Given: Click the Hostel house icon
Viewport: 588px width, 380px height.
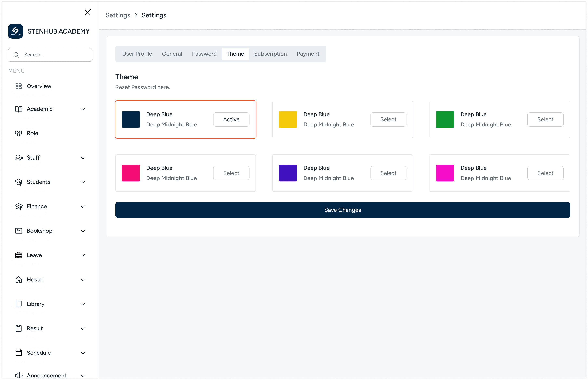Looking at the screenshot, I should click(18, 280).
